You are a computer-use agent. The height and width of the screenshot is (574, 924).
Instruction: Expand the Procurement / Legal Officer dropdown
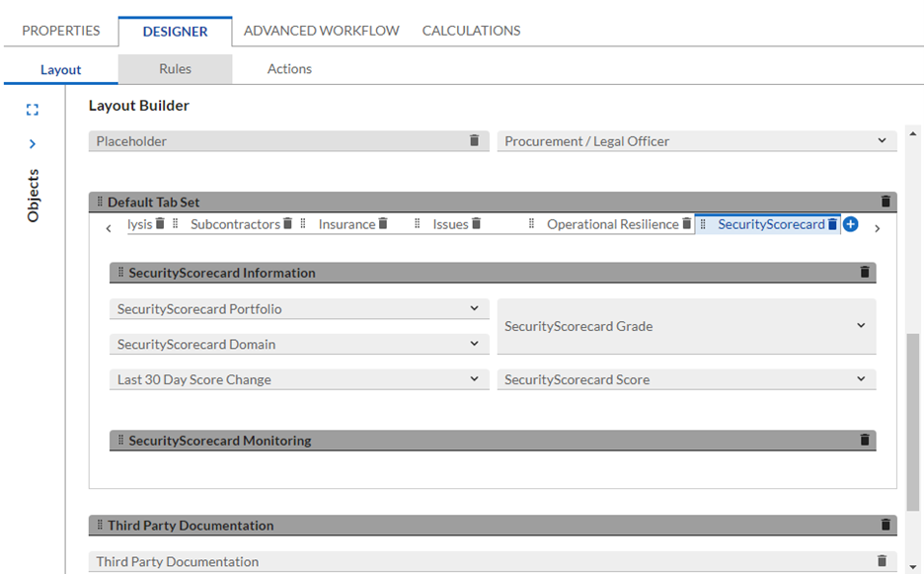click(x=882, y=140)
